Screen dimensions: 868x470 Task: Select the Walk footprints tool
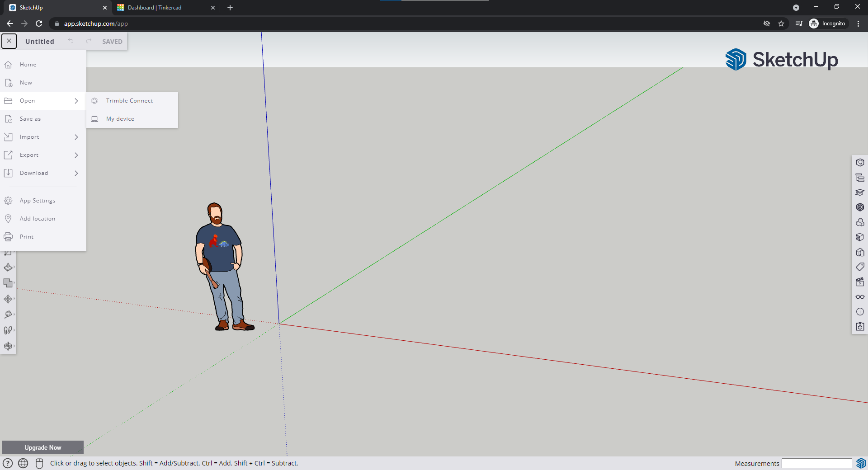8,330
